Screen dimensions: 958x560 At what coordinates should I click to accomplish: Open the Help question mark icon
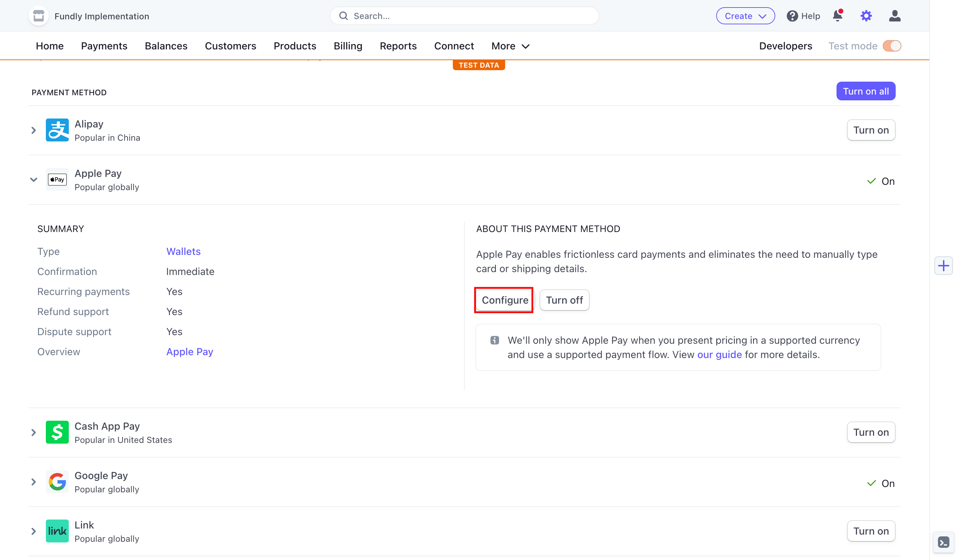(x=792, y=16)
